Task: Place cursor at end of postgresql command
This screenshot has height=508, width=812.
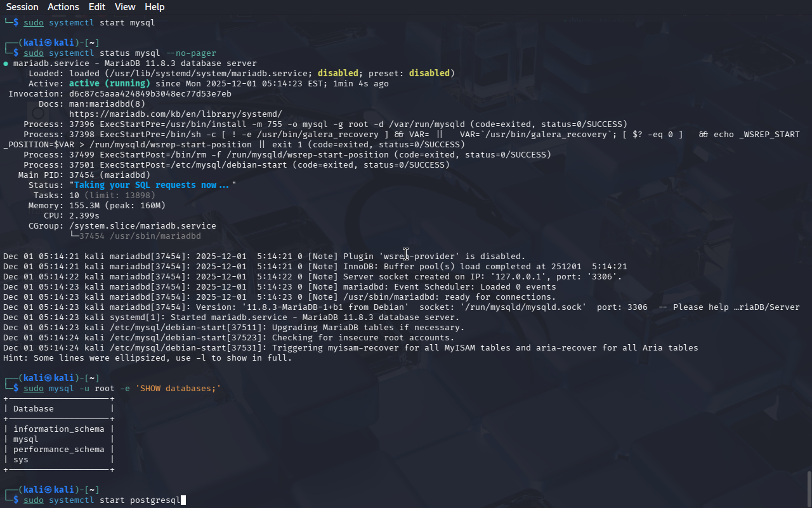Action: 183,500
